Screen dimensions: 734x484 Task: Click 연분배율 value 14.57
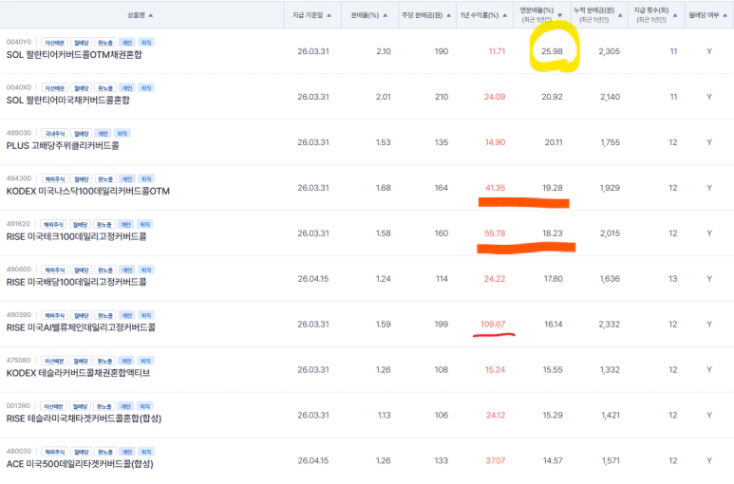pyautogui.click(x=553, y=461)
